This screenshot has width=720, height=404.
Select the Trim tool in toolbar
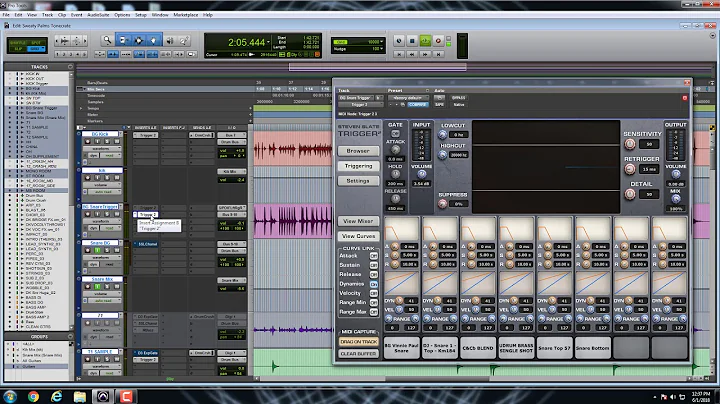click(124, 40)
